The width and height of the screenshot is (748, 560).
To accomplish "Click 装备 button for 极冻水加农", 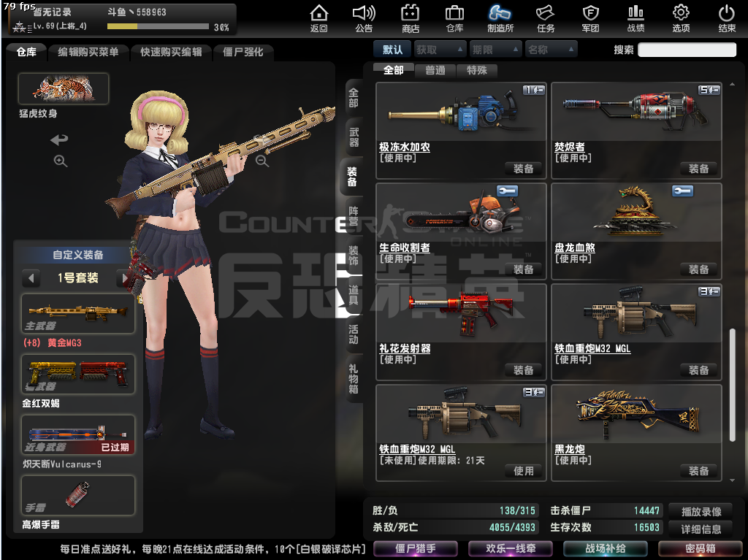I will point(523,169).
